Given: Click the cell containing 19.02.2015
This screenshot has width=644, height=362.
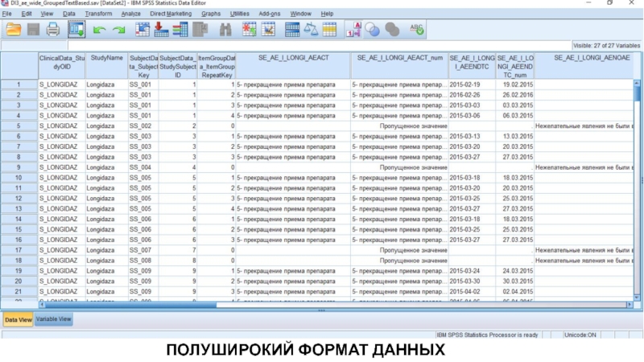Looking at the screenshot, I should pyautogui.click(x=515, y=84).
